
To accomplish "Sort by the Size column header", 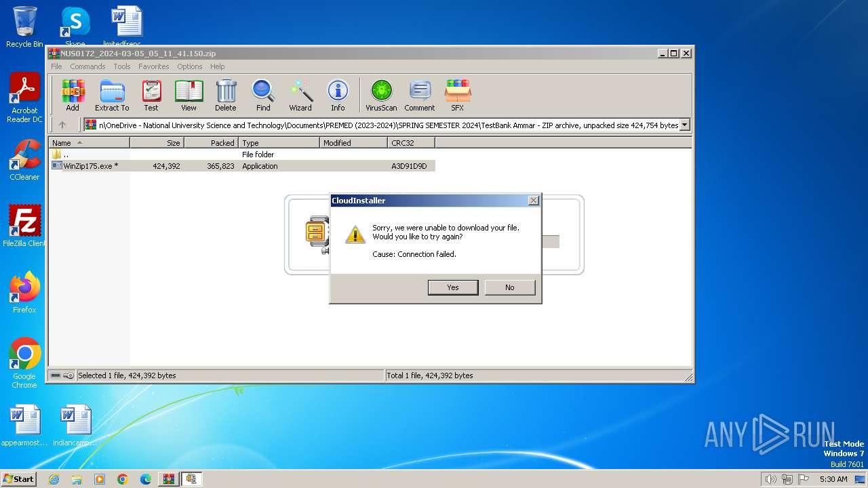I will (x=157, y=143).
